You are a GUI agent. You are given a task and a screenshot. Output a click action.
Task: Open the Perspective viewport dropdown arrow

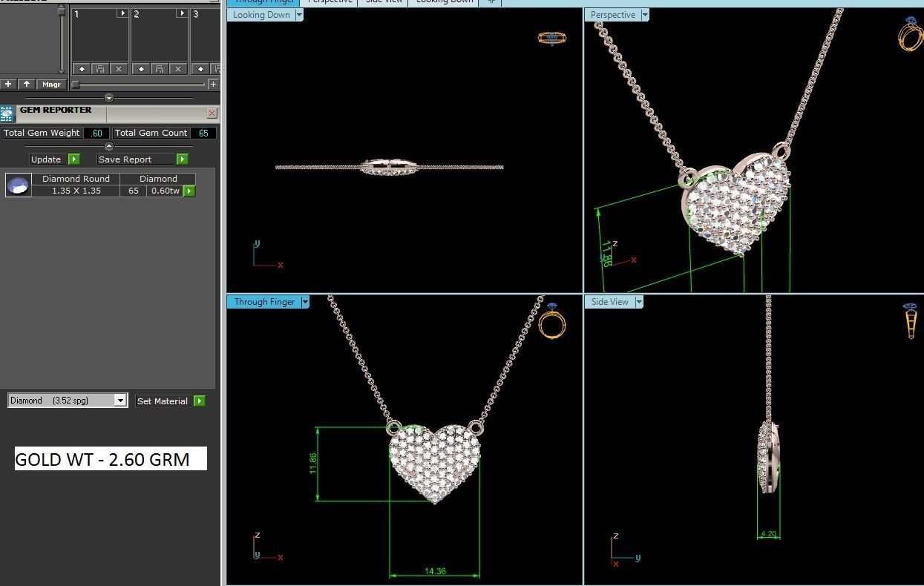point(645,15)
